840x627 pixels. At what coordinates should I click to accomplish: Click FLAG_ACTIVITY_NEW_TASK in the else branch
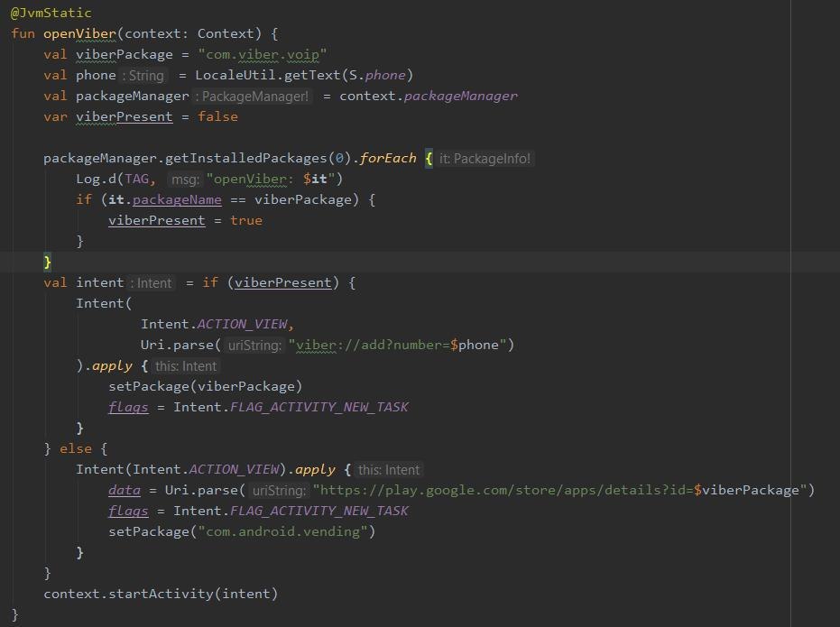coord(319,512)
